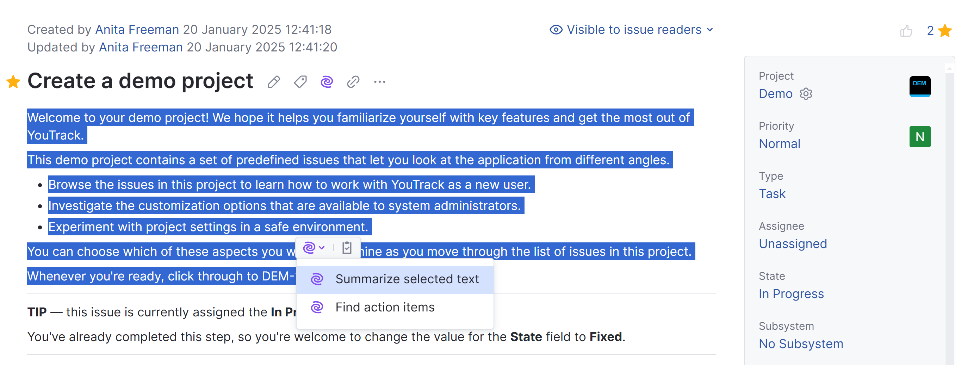Open Anita Freeman's profile in Created by line
Image resolution: width=980 pixels, height=365 pixels.
pyautogui.click(x=137, y=29)
